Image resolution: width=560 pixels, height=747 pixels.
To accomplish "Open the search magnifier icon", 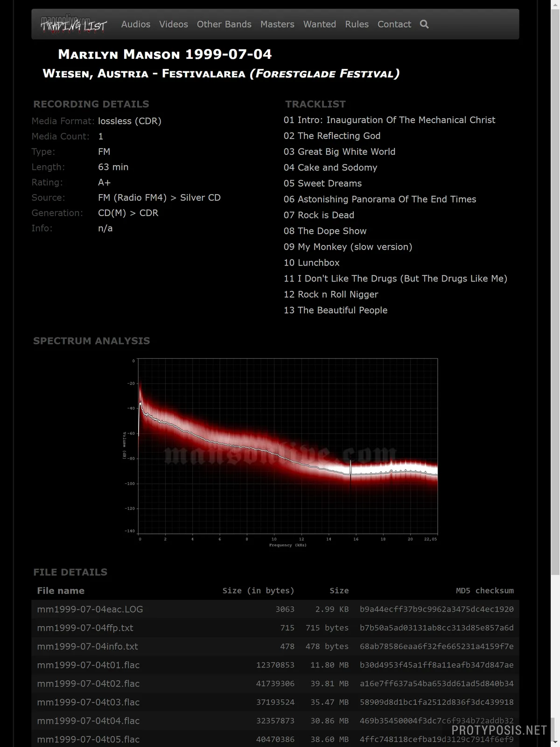I will click(x=424, y=24).
